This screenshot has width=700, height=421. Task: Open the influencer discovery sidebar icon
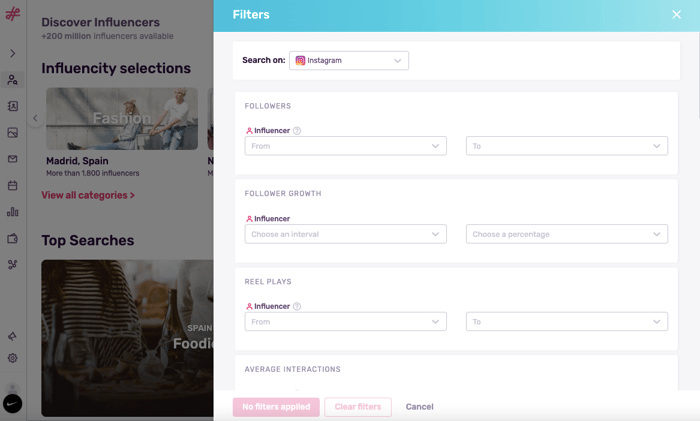coord(13,80)
